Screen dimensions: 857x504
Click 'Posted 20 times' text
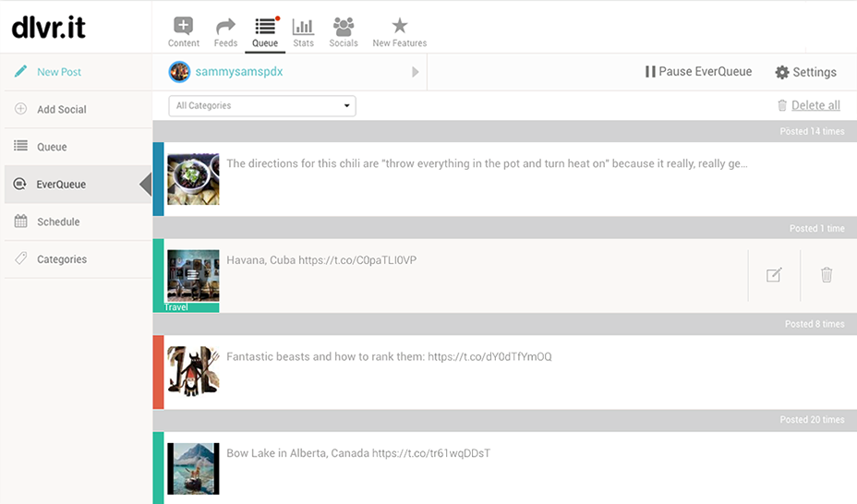tap(812, 420)
